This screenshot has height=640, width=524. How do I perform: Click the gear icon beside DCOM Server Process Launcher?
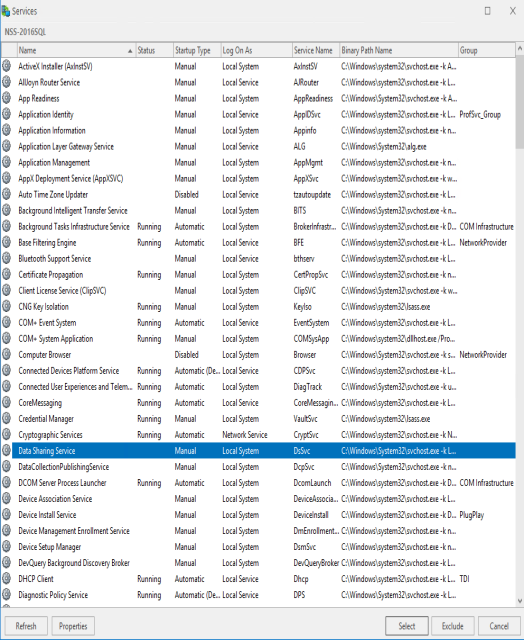[x=7, y=483]
